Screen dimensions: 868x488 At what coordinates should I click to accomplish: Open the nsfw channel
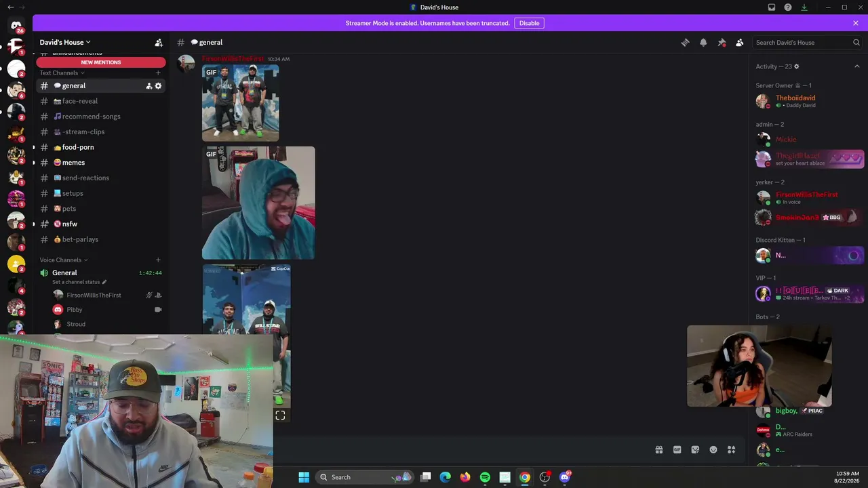(x=101, y=224)
